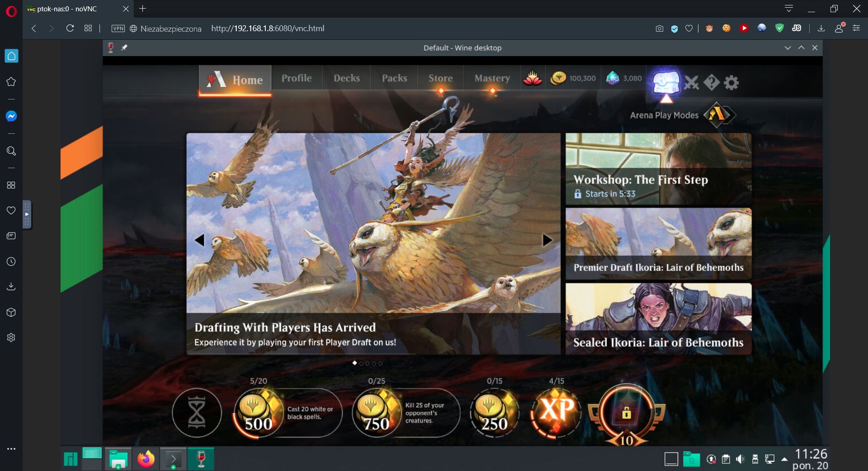Open sidebar news icon

pos(11,236)
